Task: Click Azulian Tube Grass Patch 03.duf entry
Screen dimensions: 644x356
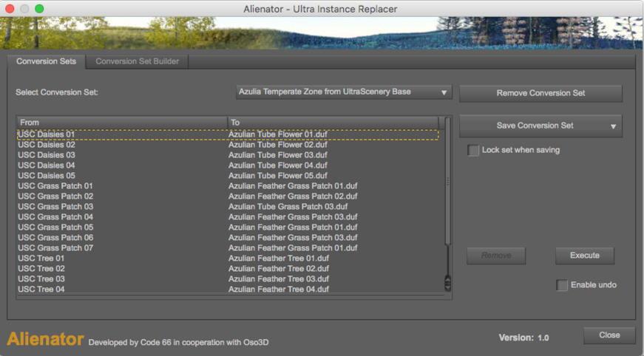Action: [288, 207]
